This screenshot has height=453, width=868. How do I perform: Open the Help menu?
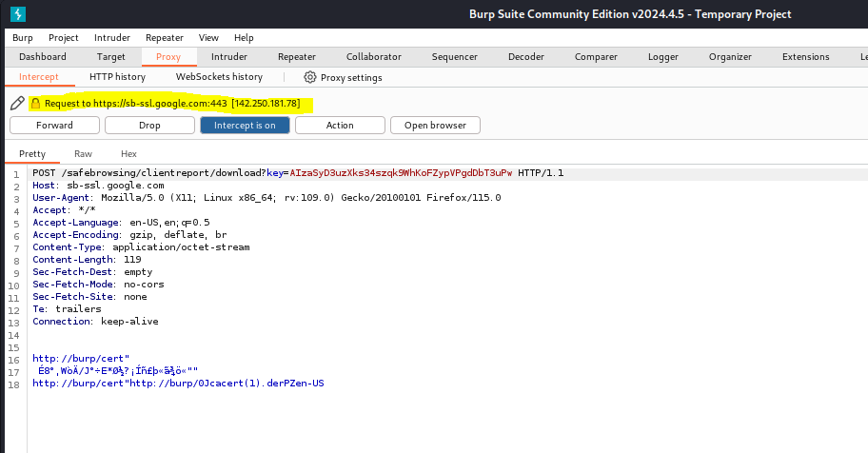244,38
